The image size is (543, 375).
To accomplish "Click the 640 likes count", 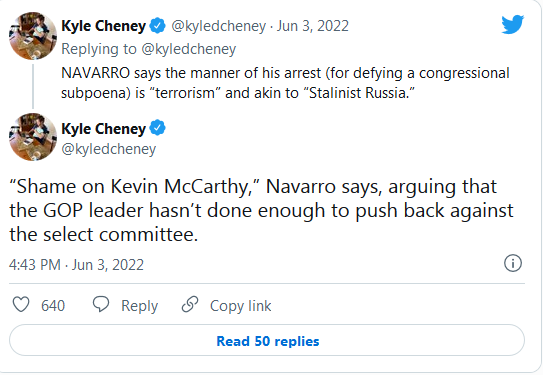I will (x=53, y=306).
